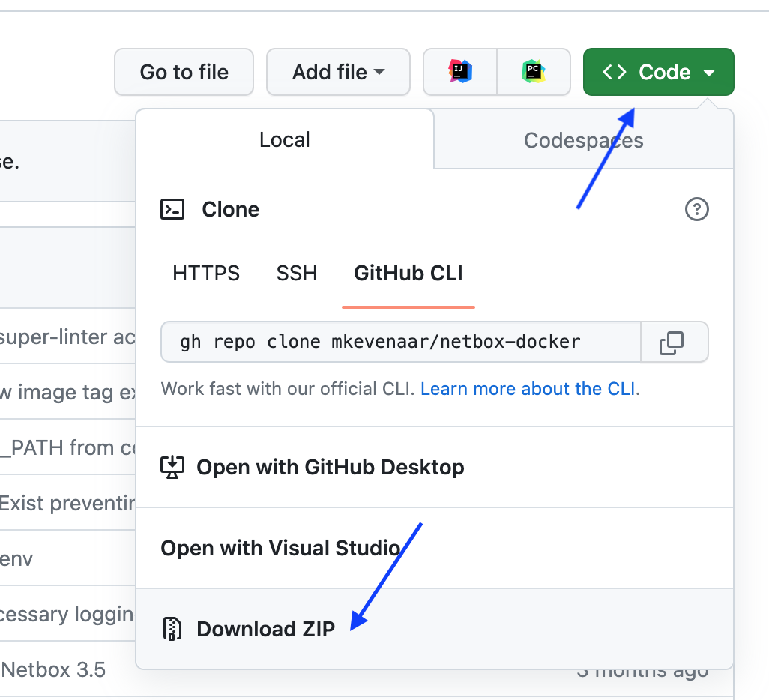Click the Netbox 3.5 commit entry

pyautogui.click(x=52, y=669)
